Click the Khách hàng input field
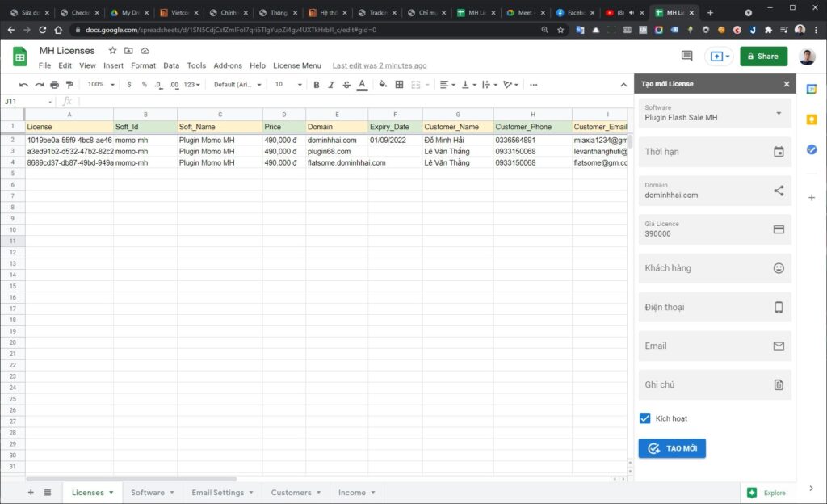Viewport: 827px width, 504px height. tap(715, 268)
